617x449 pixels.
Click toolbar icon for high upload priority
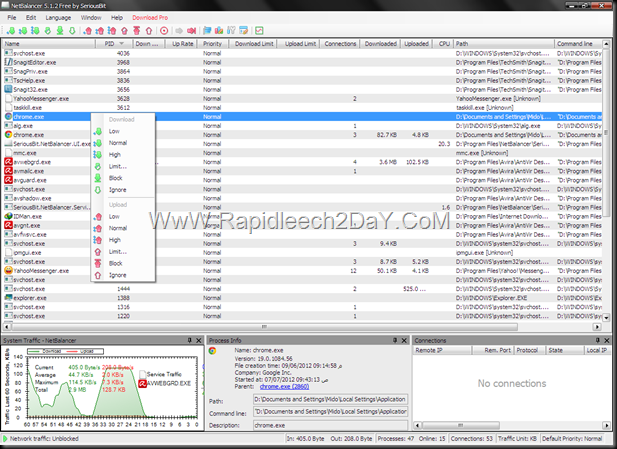pyautogui.click(x=112, y=30)
